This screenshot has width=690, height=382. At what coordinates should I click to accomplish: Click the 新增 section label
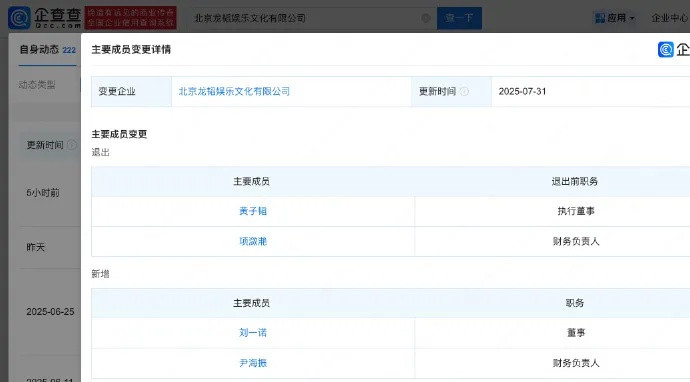coord(100,274)
